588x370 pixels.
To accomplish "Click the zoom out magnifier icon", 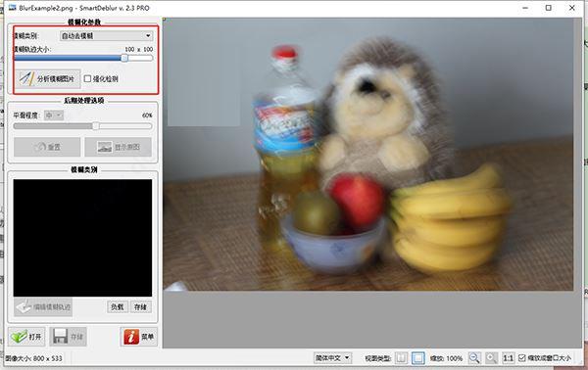I will point(474,358).
